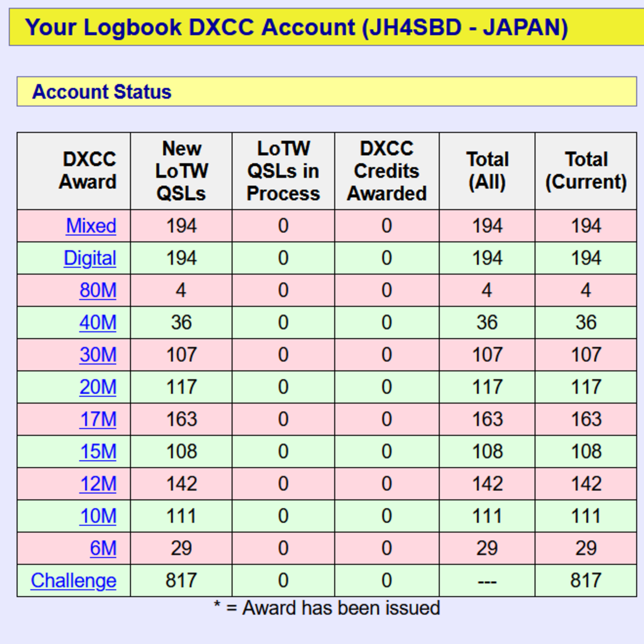Click the 17M row New LoTW QSLs value 163

click(x=182, y=419)
